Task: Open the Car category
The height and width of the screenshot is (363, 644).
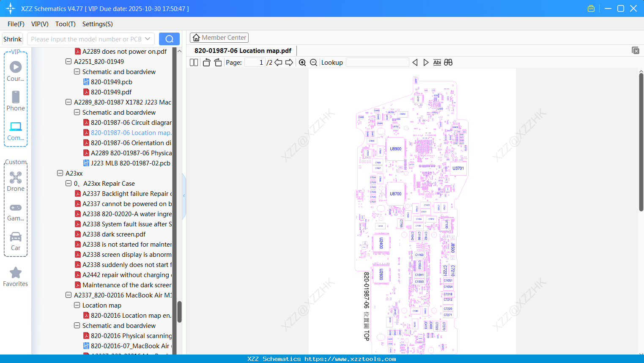Action: click(x=16, y=241)
